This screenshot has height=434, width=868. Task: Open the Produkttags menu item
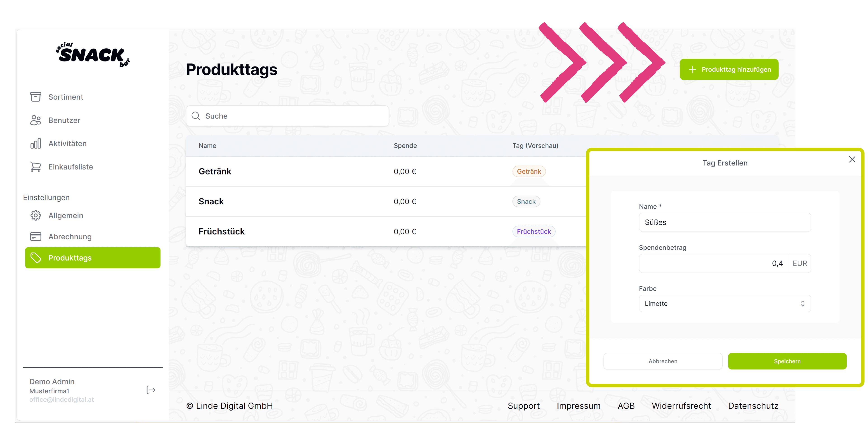[x=93, y=258]
